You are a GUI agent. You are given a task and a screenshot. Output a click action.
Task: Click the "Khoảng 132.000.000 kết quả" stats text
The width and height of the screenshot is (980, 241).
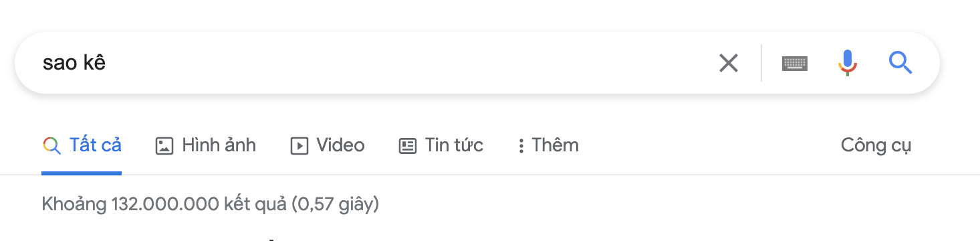[x=164, y=204]
